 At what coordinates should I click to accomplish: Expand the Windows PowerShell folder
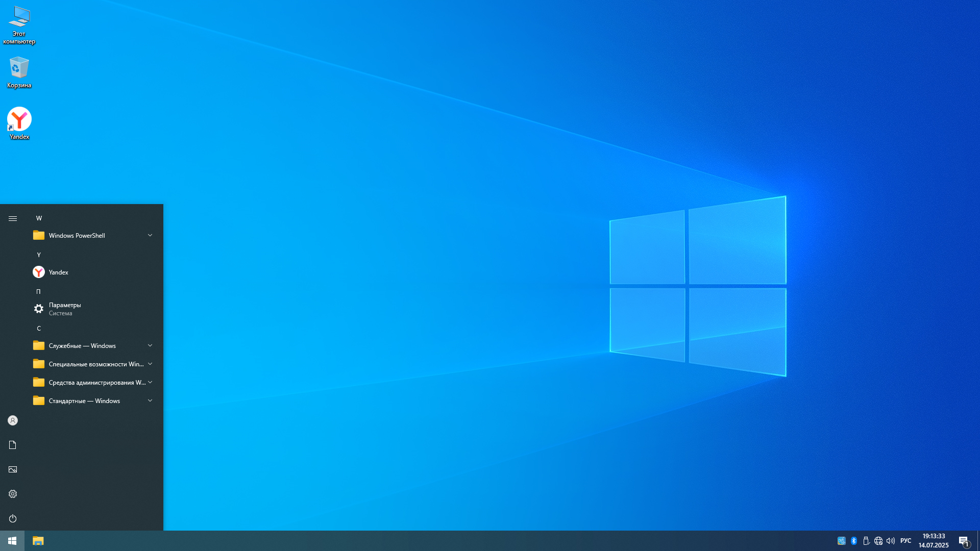pos(93,236)
